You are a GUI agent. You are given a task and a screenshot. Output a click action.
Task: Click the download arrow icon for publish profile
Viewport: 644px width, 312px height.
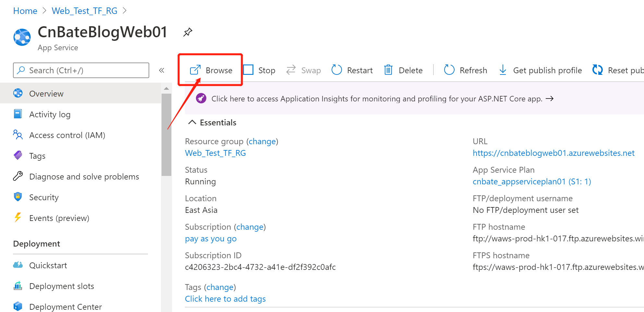click(503, 70)
